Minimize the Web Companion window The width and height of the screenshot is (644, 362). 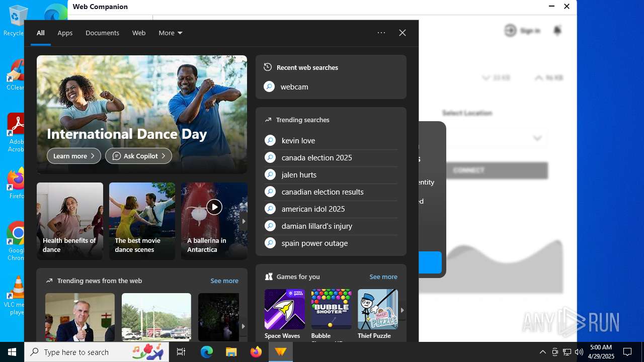(551, 7)
